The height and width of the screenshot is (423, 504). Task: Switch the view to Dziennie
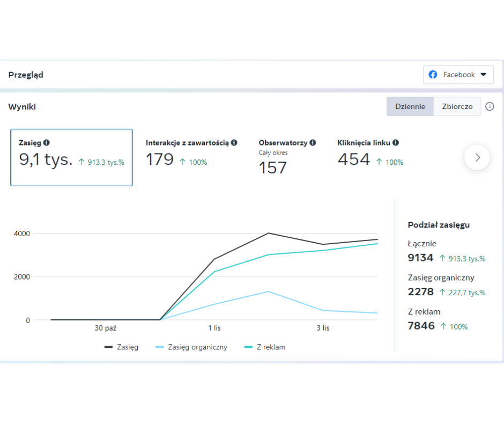[410, 106]
